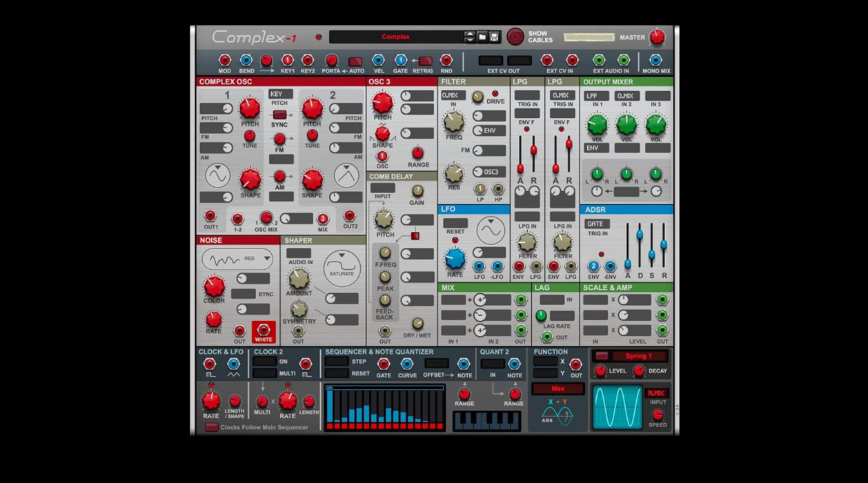This screenshot has height=483, width=868.
Task: Click the KEY1 output jack
Action: (288, 61)
